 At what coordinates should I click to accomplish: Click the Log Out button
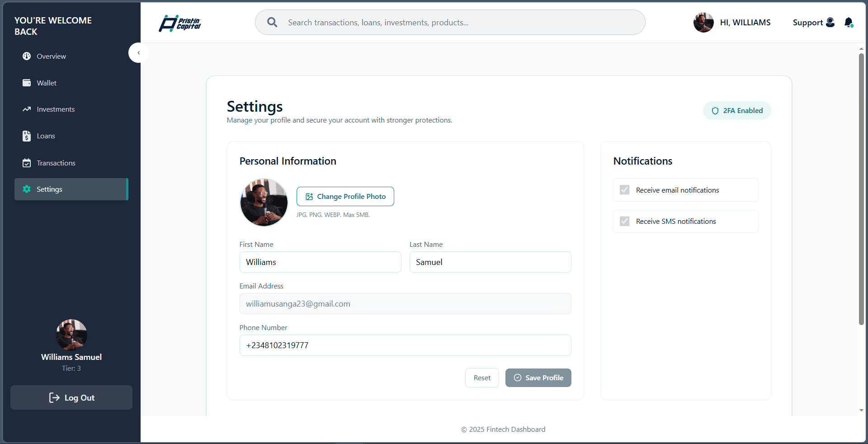pyautogui.click(x=71, y=397)
